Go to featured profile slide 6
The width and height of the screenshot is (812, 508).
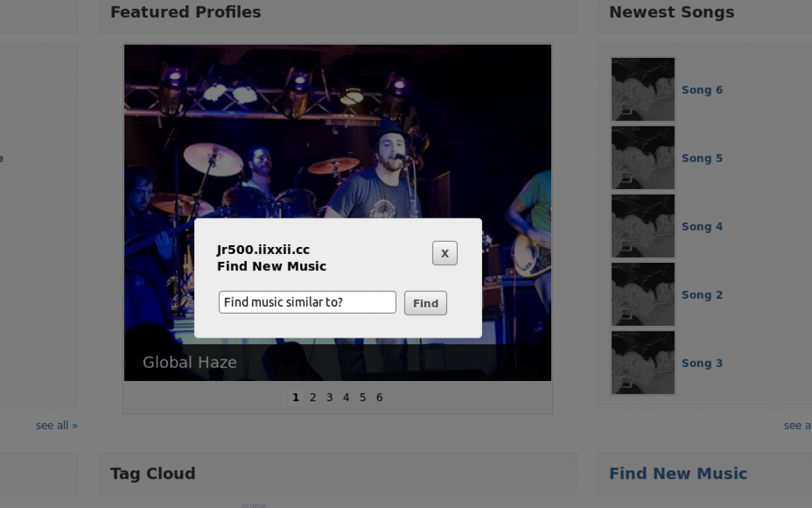[x=379, y=398]
